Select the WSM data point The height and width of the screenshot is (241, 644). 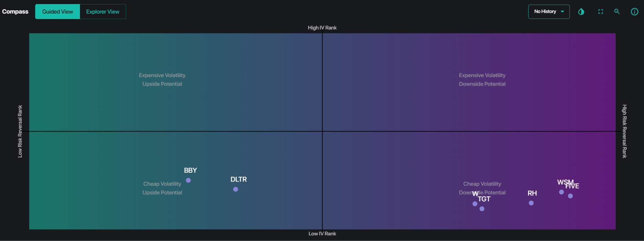tap(561, 192)
